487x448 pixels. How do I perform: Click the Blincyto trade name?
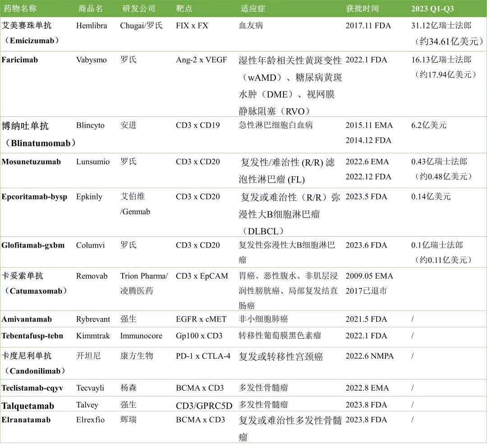[90, 125]
